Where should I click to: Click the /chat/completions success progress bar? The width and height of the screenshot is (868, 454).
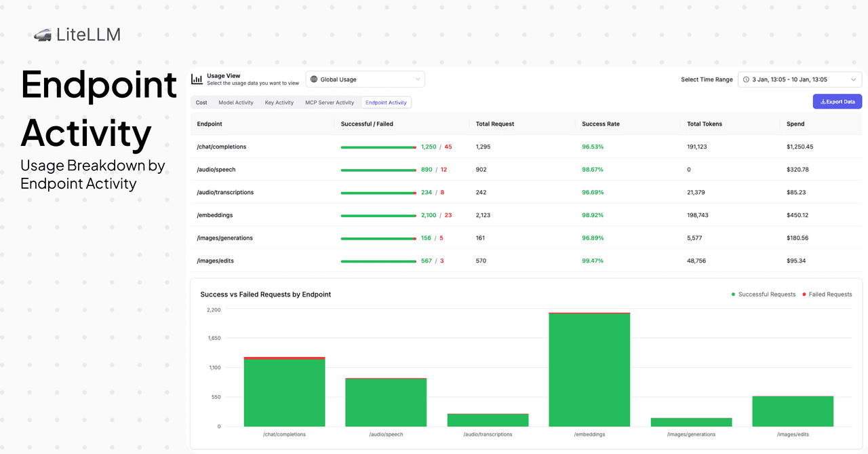(x=378, y=147)
